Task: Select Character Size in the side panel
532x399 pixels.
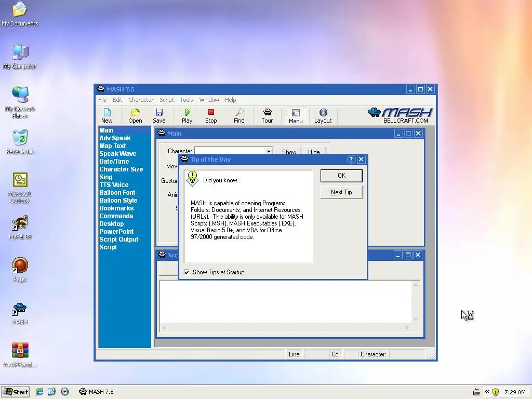Action: 121,169
